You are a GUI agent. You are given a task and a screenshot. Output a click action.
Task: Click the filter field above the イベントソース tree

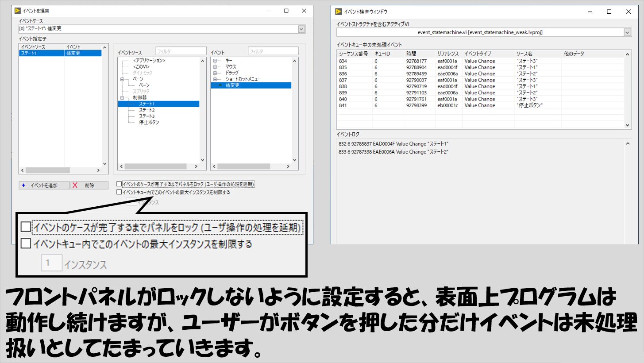(181, 51)
